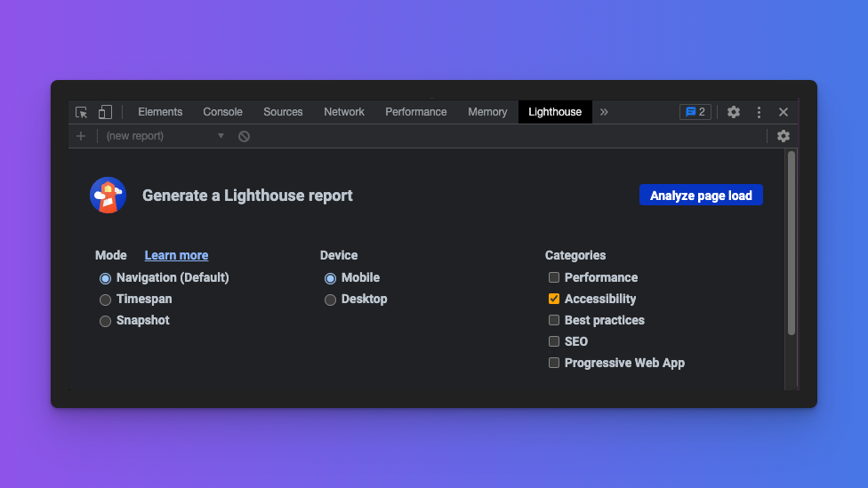Open the DevTools three-dot menu
Viewport: 868px width, 488px height.
click(x=759, y=112)
